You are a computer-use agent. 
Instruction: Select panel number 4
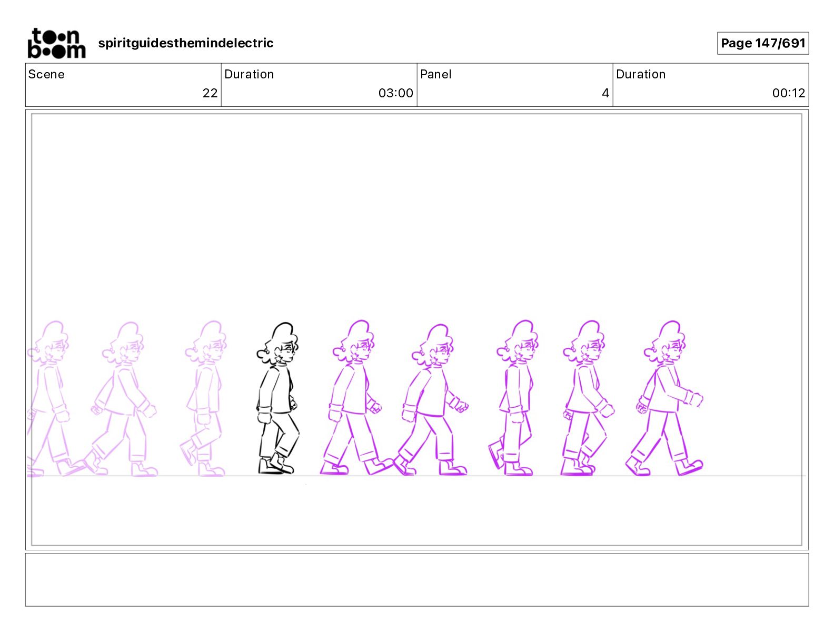pos(605,93)
